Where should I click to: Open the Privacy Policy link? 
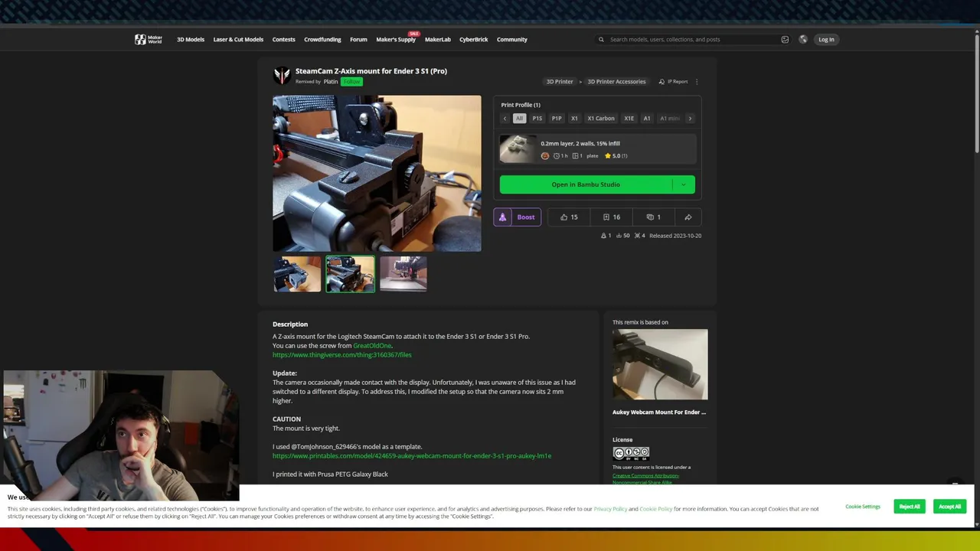coord(610,509)
